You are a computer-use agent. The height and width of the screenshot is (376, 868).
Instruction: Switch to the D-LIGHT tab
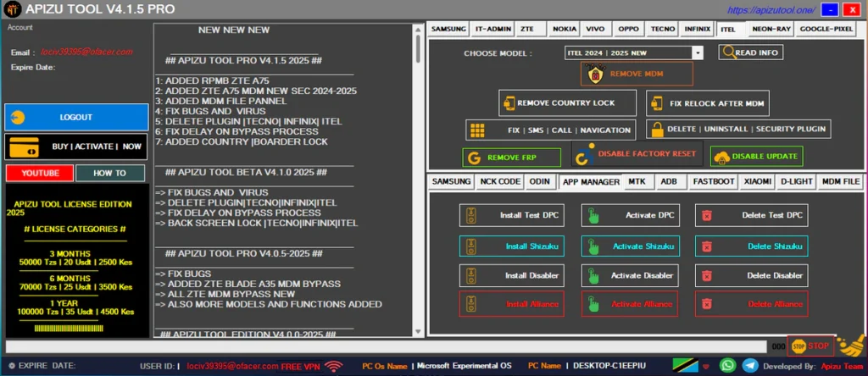(796, 181)
